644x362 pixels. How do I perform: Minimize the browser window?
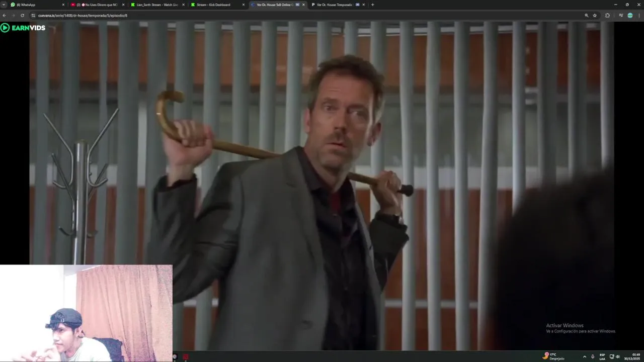coord(615,5)
